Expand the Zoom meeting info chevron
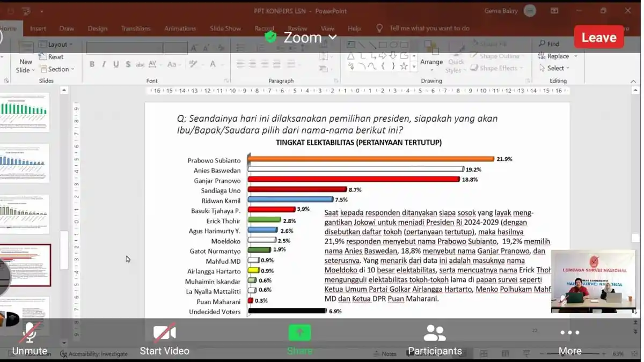This screenshot has width=644, height=362. (x=333, y=37)
